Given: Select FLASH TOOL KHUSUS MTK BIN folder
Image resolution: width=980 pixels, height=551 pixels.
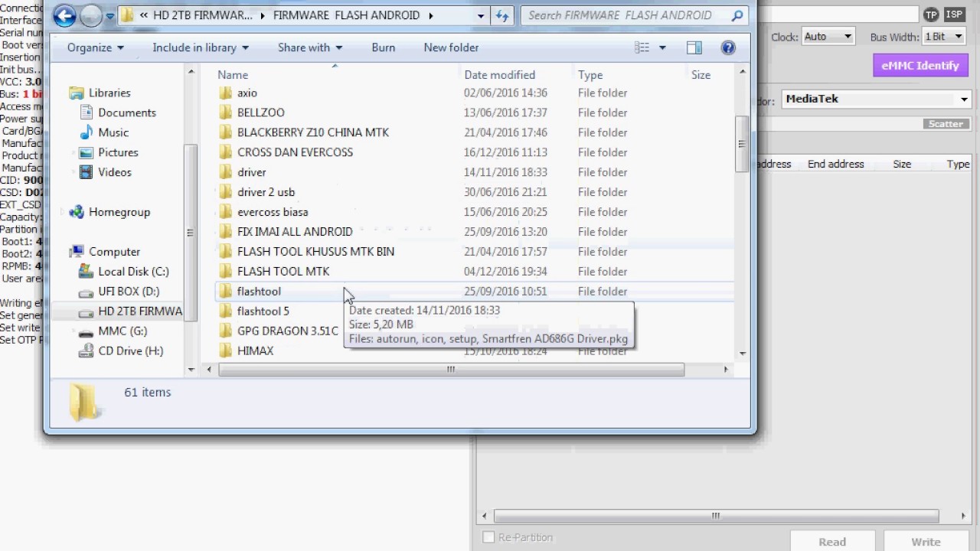Looking at the screenshot, I should pyautogui.click(x=306, y=252).
